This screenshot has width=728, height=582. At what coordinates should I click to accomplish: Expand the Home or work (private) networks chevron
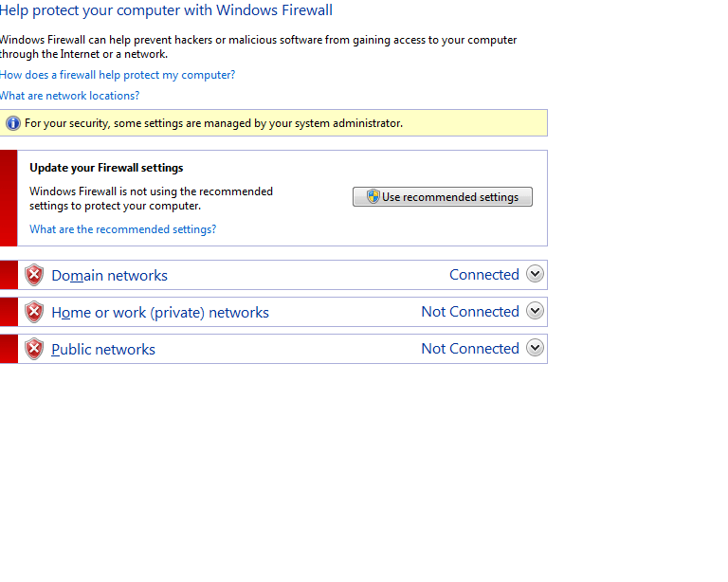click(x=535, y=311)
